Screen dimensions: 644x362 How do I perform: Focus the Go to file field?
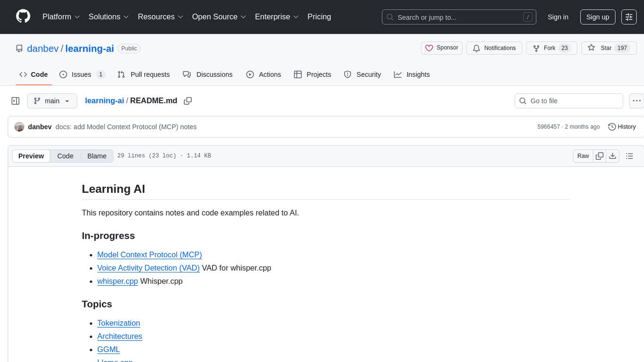(569, 101)
